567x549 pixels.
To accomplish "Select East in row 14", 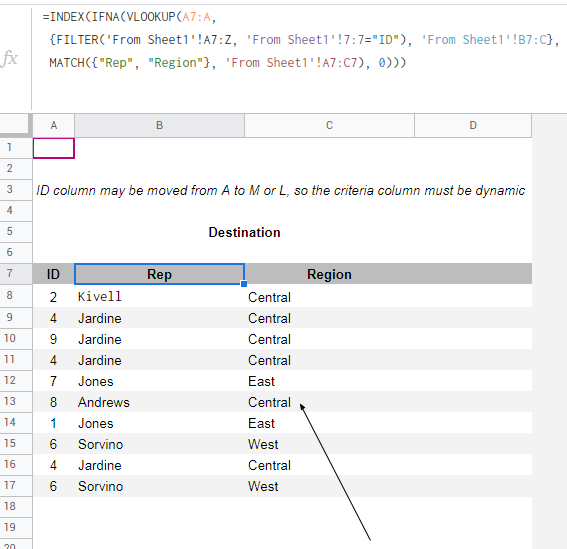I will pos(329,423).
